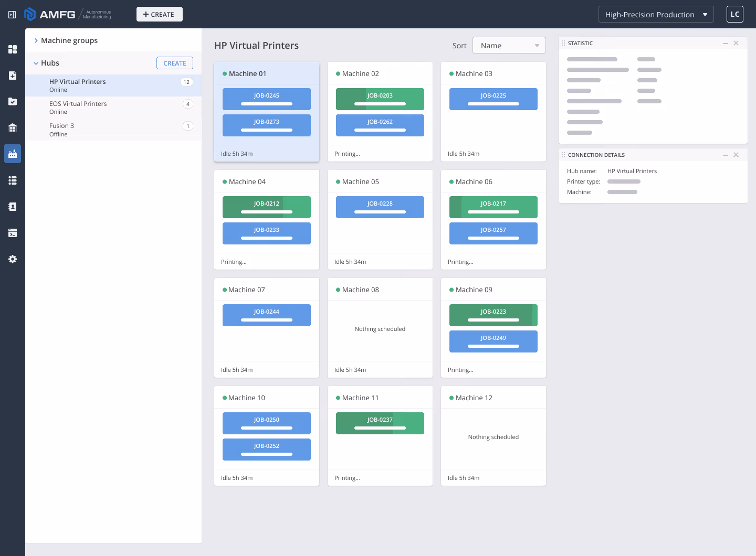Select the HP Virtual Printers hub
The width and height of the screenshot is (756, 556).
click(x=113, y=85)
